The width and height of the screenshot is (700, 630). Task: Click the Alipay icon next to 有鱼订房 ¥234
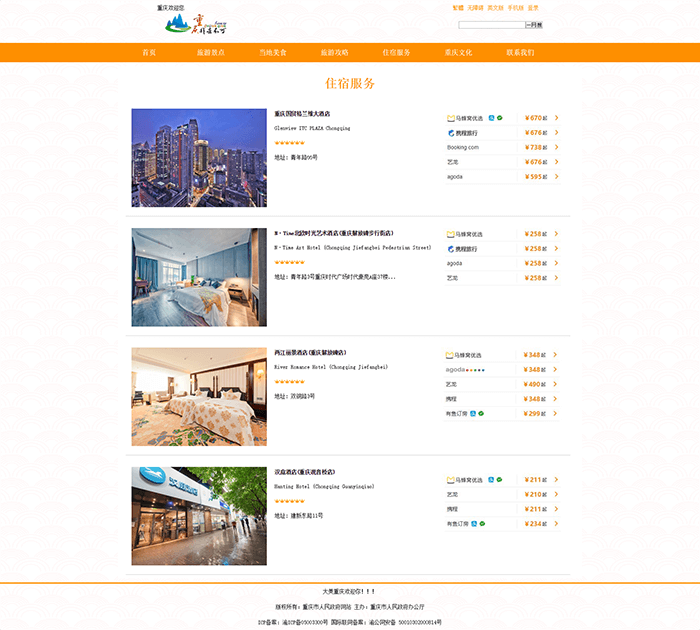click(473, 523)
